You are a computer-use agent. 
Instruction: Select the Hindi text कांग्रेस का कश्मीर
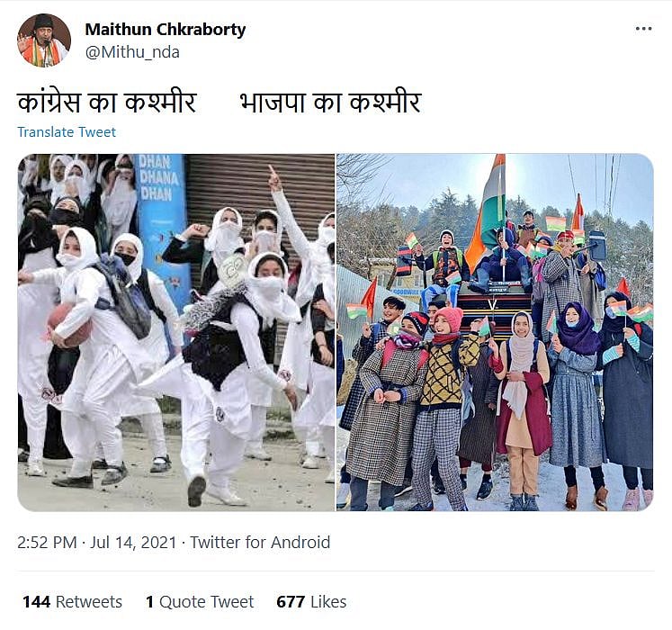(107, 103)
